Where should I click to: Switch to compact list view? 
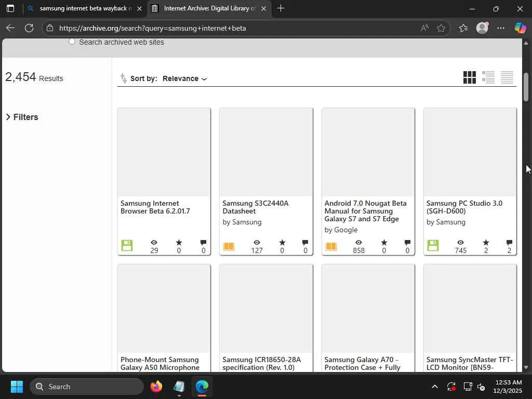pyautogui.click(x=507, y=77)
